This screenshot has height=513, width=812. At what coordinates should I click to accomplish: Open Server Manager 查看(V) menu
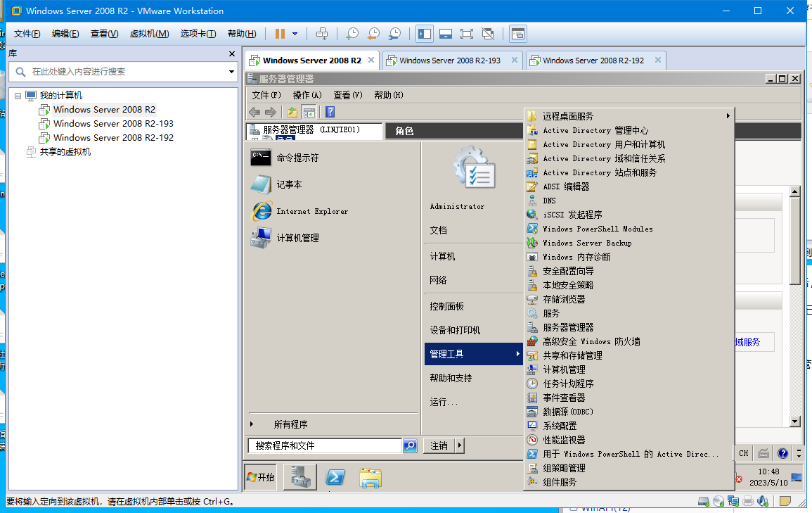coord(348,95)
